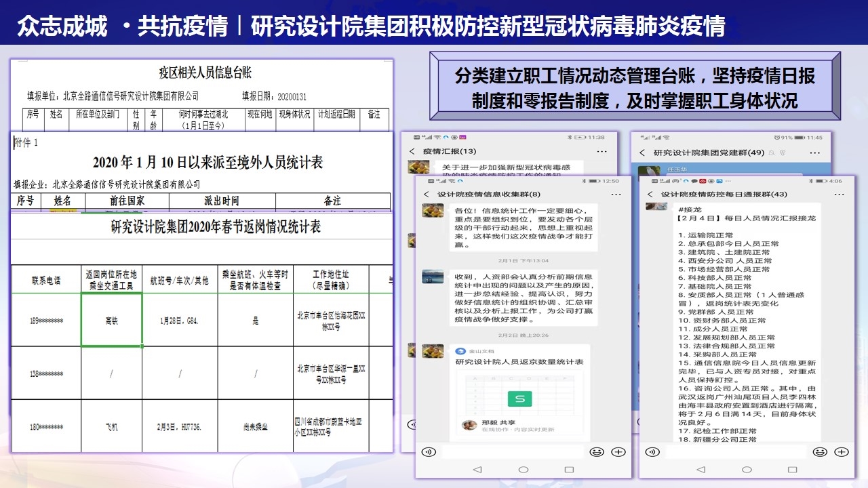This screenshot has width=868, height=488.
Task: Tap sender avatar beside 各位！信息统计 message
Action: click(433, 210)
